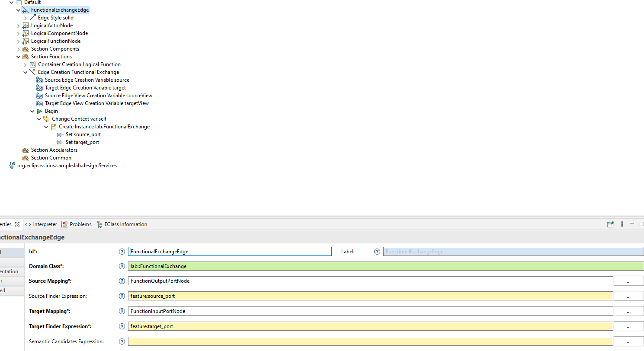This screenshot has width=644, height=351.
Task: Click the Edge Style solid icon
Action: [x=33, y=18]
